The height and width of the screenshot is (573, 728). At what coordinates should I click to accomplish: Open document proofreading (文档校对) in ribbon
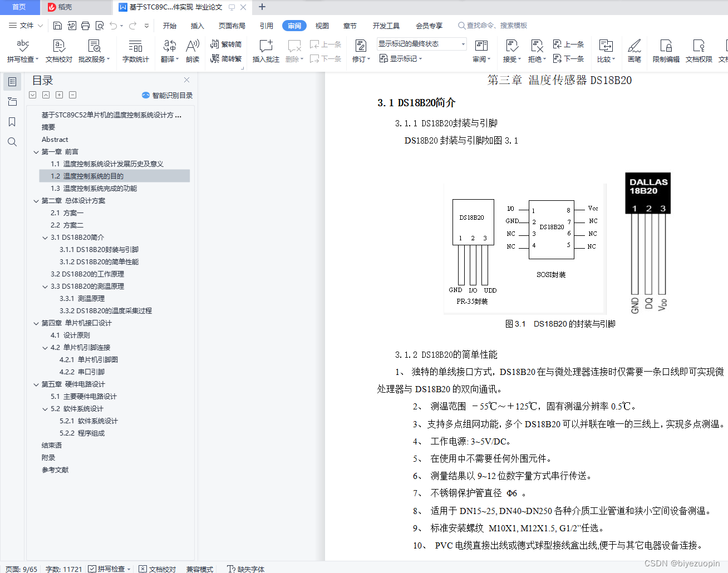coord(59,51)
